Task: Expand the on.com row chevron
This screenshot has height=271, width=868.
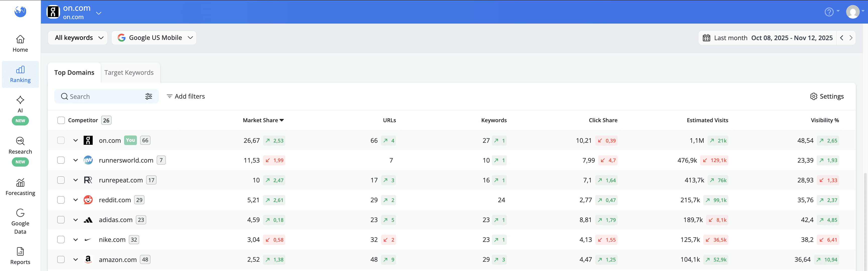Action: coord(76,140)
